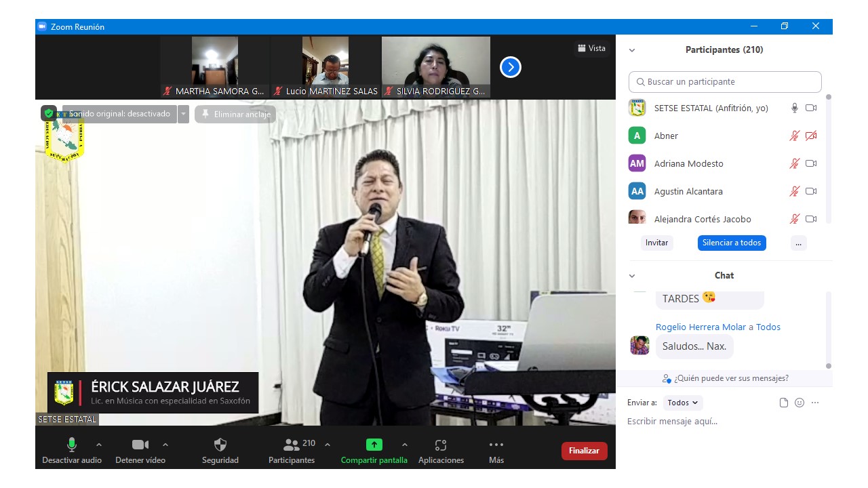Click Alejandra Cortés Jacobo's muted microphone icon

795,219
